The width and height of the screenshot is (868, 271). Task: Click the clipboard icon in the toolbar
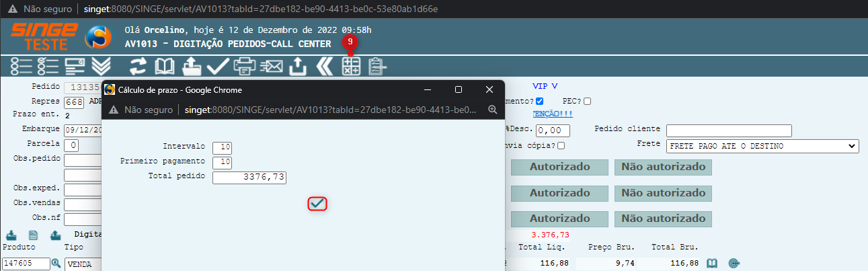(377, 66)
